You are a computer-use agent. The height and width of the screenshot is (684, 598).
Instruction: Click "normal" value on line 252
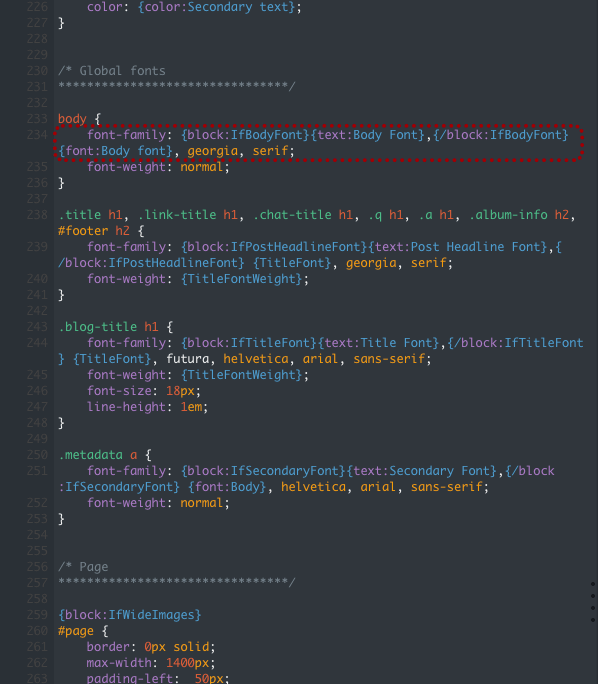coord(202,503)
